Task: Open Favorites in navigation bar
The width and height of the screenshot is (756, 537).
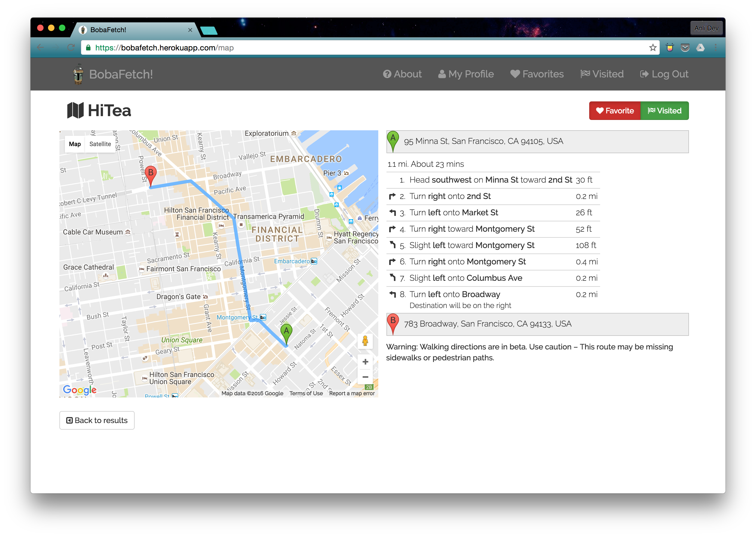Action: tap(537, 74)
